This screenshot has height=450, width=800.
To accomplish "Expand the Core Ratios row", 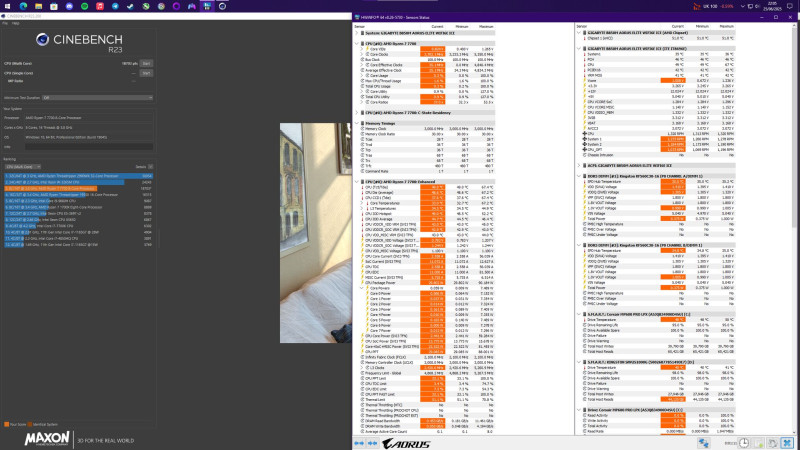I will pyautogui.click(x=362, y=102).
